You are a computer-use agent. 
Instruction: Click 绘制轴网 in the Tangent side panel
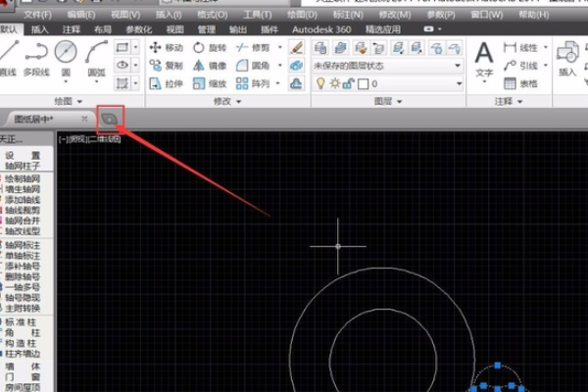click(x=23, y=179)
